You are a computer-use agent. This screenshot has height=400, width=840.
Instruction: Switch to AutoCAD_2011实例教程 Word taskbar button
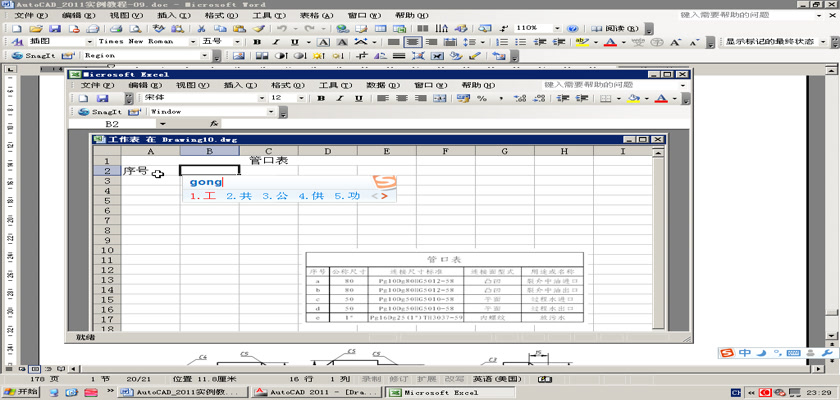(183, 393)
